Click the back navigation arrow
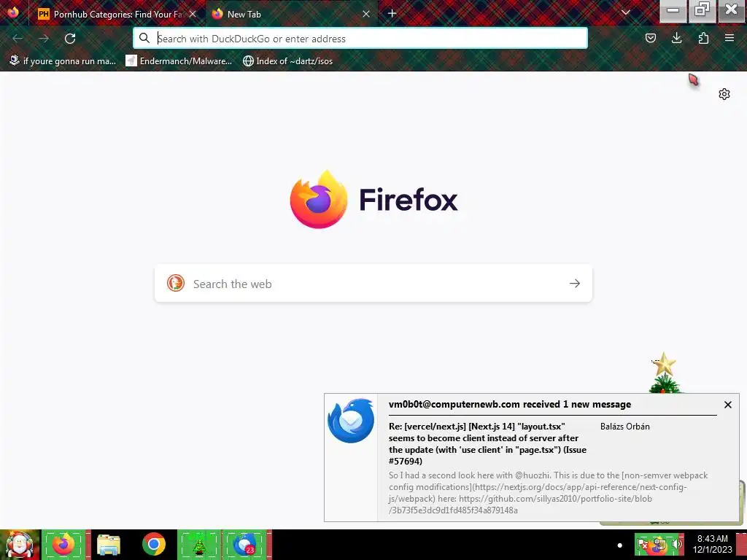 [18, 39]
